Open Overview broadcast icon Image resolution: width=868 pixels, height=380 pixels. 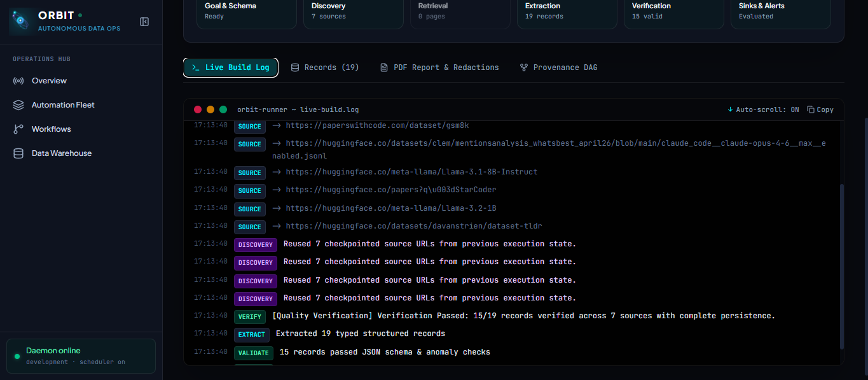click(x=18, y=81)
